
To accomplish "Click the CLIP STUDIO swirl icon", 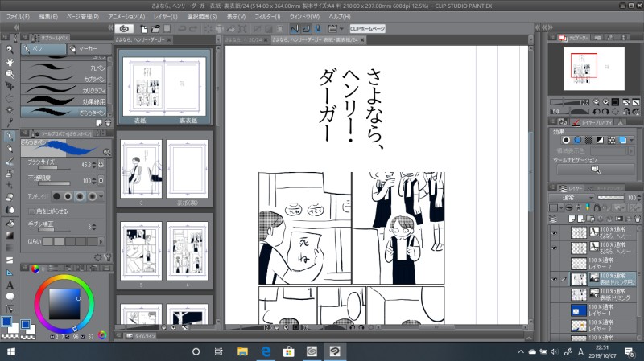I will click(x=124, y=28).
